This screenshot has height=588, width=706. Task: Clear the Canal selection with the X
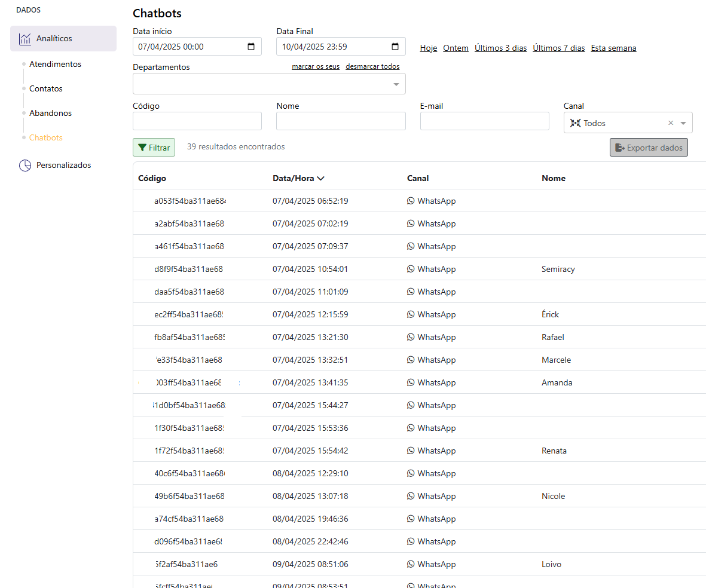(671, 123)
